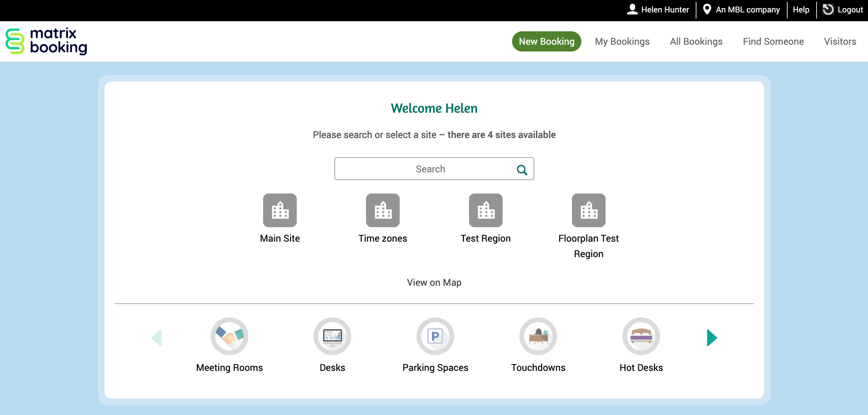Switch to the All Bookings tab

click(x=696, y=41)
